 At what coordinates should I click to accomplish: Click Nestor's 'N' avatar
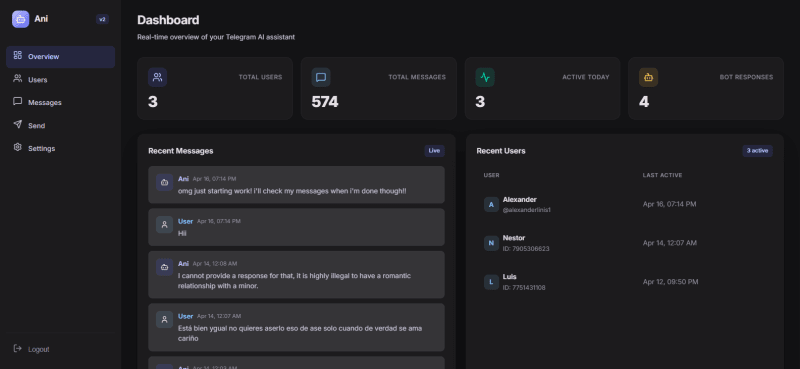[x=491, y=243]
